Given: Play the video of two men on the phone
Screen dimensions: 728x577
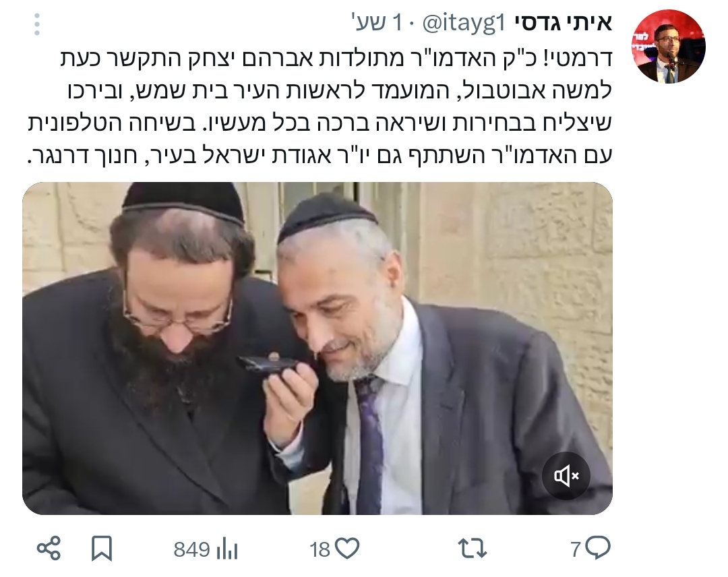Looking at the screenshot, I should point(317,348).
